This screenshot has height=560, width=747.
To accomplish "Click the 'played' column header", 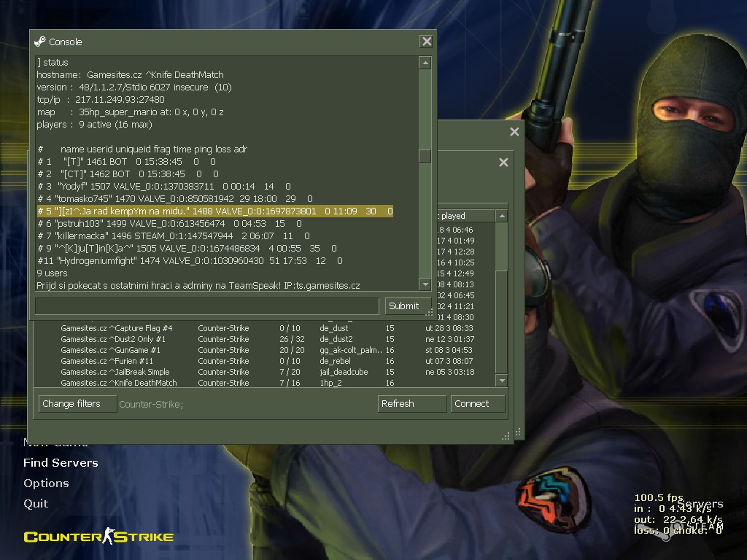I will pos(465,216).
